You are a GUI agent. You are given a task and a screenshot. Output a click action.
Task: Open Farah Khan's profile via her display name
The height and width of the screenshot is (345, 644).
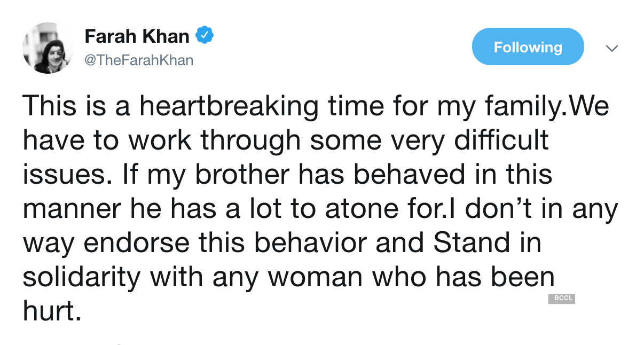[x=137, y=36]
